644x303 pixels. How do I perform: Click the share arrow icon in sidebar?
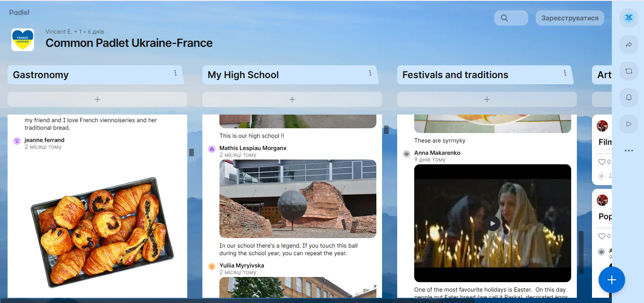click(628, 45)
